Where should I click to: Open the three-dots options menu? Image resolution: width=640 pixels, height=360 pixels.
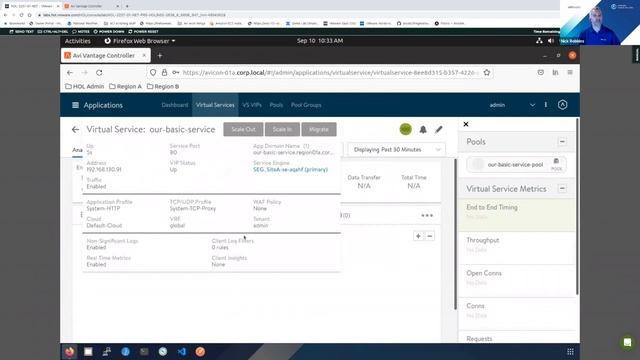427,216
